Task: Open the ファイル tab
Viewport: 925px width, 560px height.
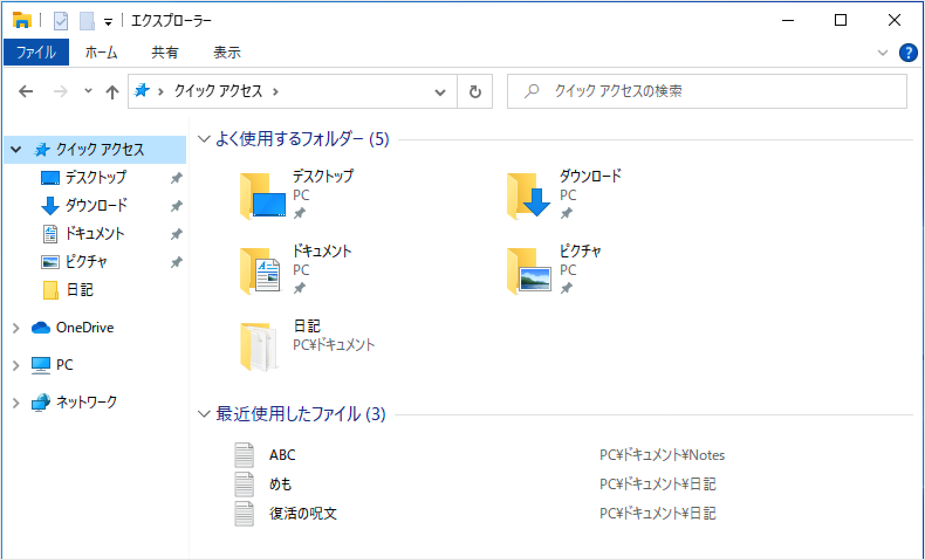Action: click(x=36, y=52)
